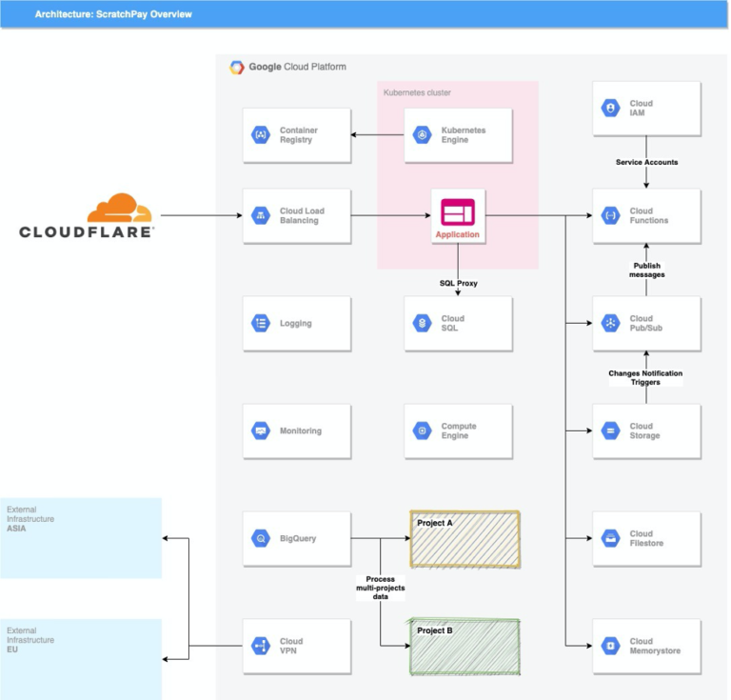Select the 'Cloud Pub/Sub' text label
Viewport: 731px width, 700px height.
pyautogui.click(x=645, y=323)
